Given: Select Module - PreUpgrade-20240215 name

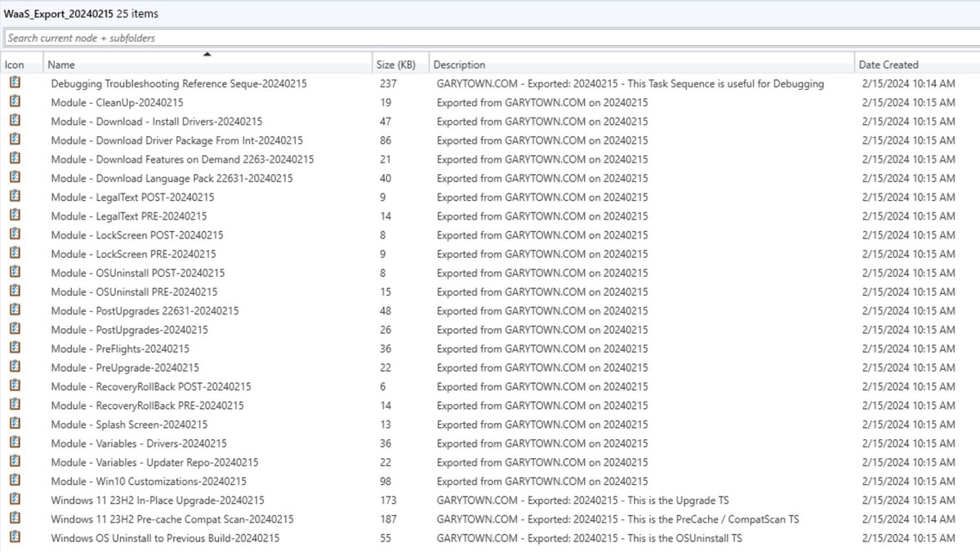Looking at the screenshot, I should [125, 367].
